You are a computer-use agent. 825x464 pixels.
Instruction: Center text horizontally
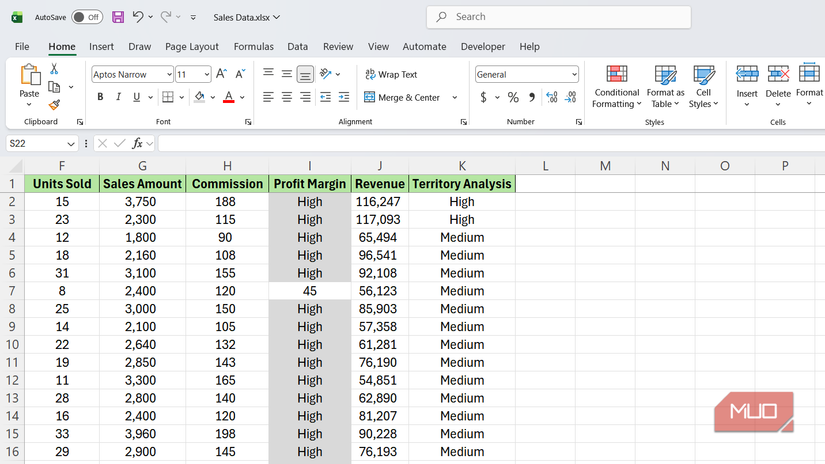tap(287, 97)
